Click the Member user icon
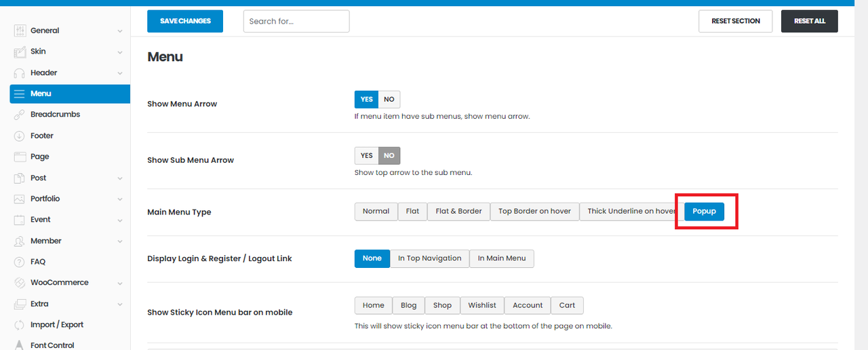Screen dimensions: 868x350 pyautogui.click(x=19, y=241)
